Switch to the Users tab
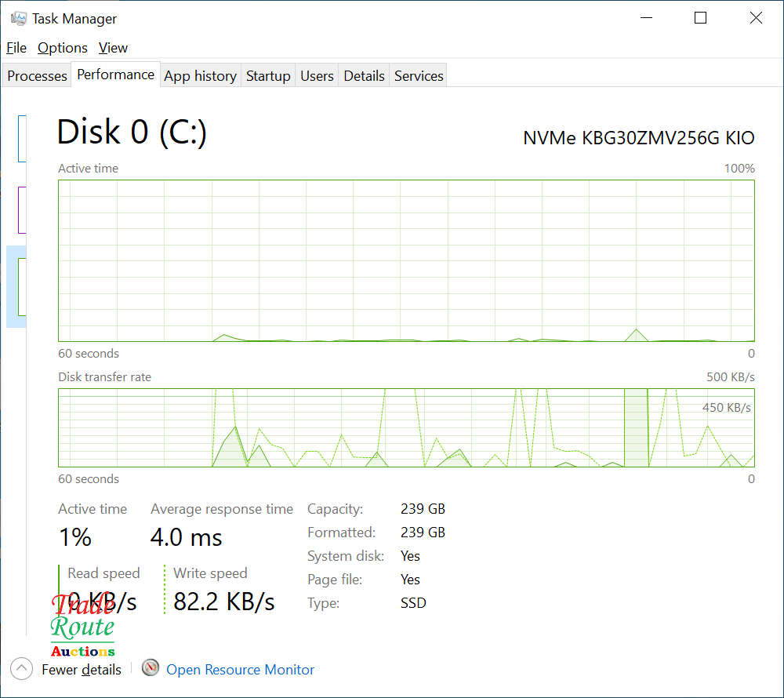Image resolution: width=784 pixels, height=698 pixels. tap(317, 75)
